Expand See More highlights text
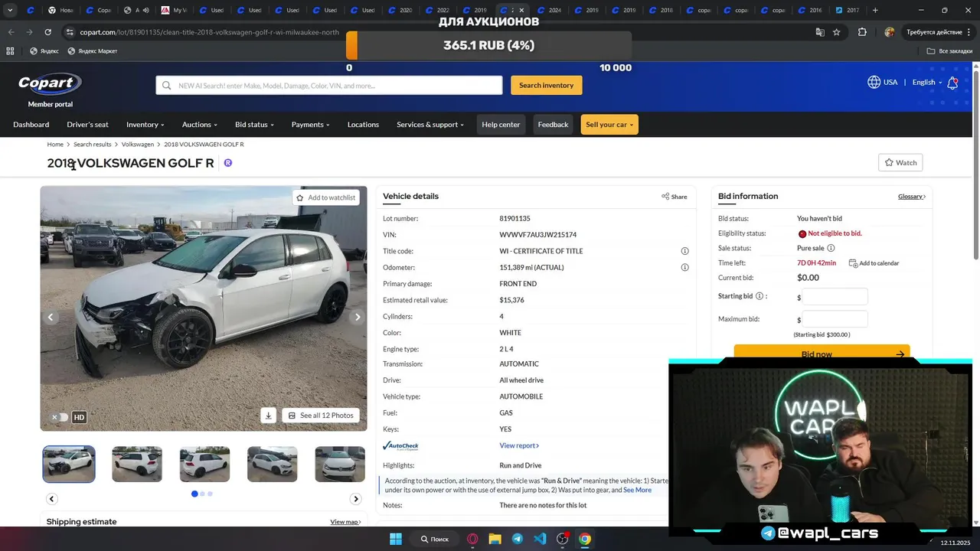This screenshot has width=980, height=551. (x=637, y=490)
